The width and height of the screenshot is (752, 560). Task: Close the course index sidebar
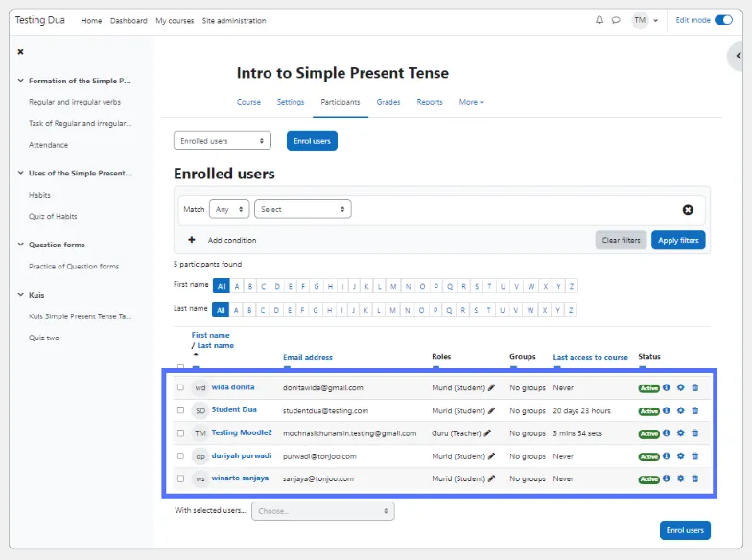tap(20, 52)
